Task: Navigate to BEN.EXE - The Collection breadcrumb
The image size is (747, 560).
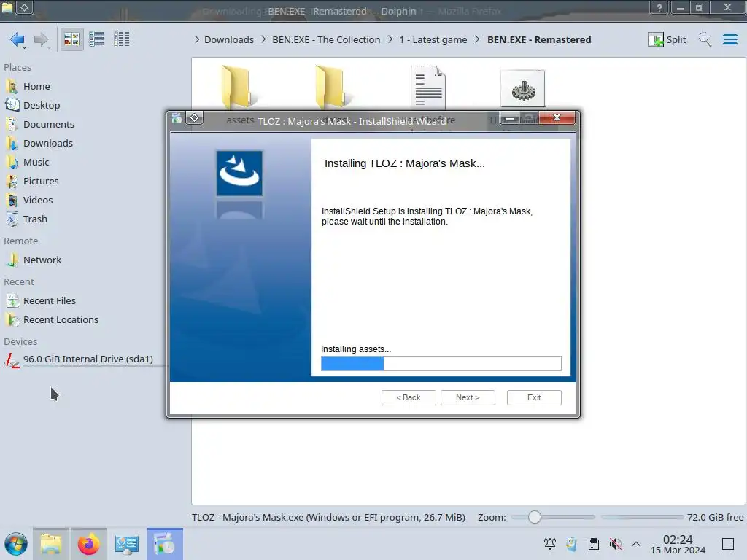Action: pyautogui.click(x=326, y=39)
